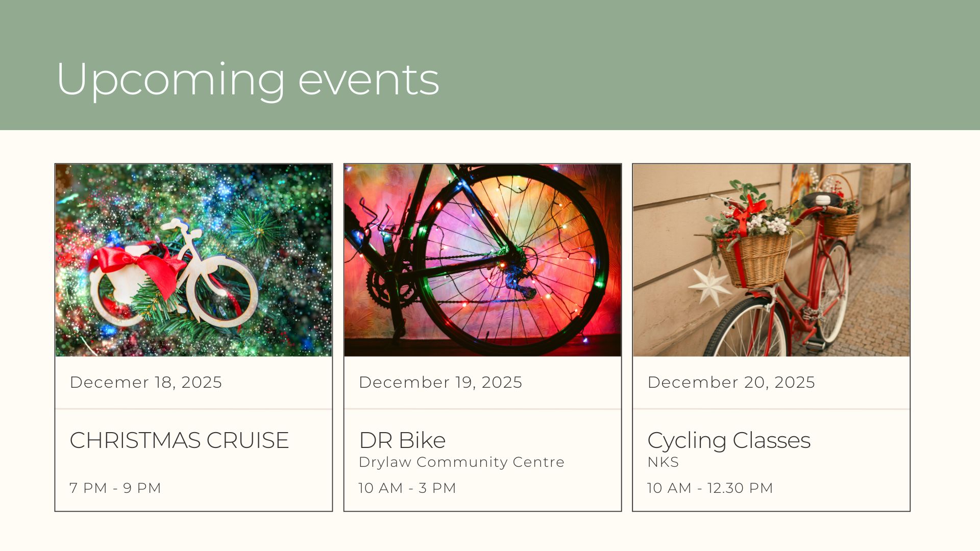This screenshot has height=551, width=980.
Task: Click the Cycling Classes event title
Action: [x=729, y=440]
